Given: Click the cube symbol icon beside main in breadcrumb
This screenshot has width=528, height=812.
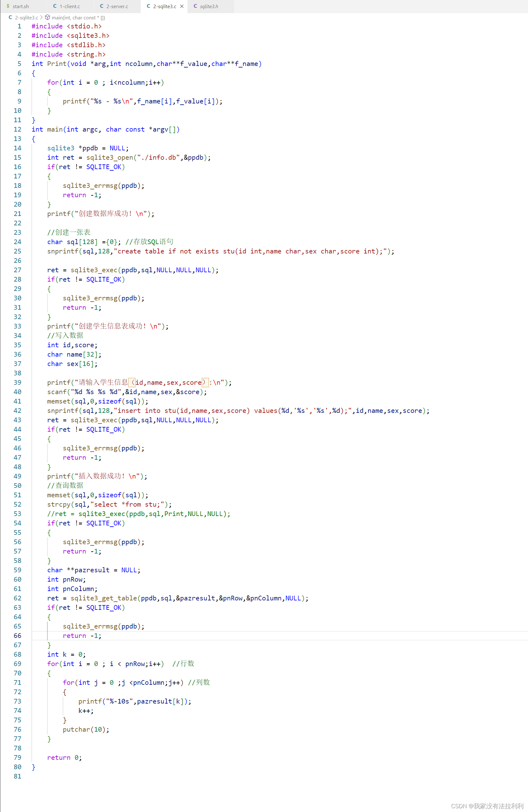Looking at the screenshot, I should tap(47, 17).
